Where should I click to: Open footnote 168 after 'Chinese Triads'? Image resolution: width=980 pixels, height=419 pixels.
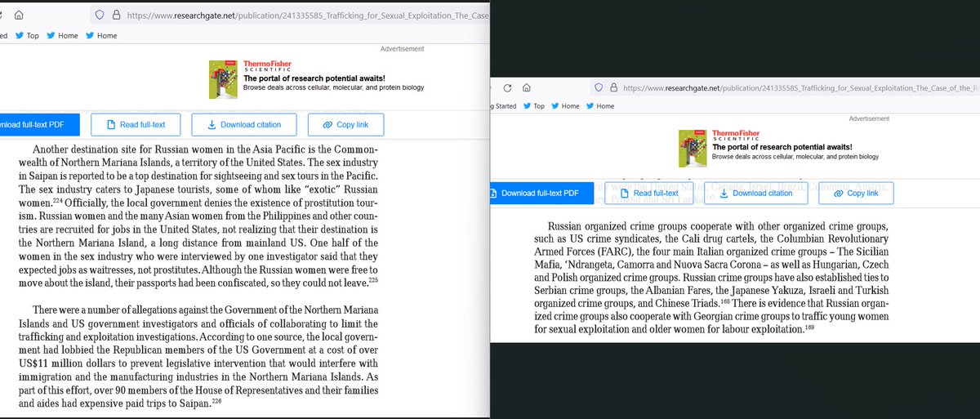(x=725, y=301)
